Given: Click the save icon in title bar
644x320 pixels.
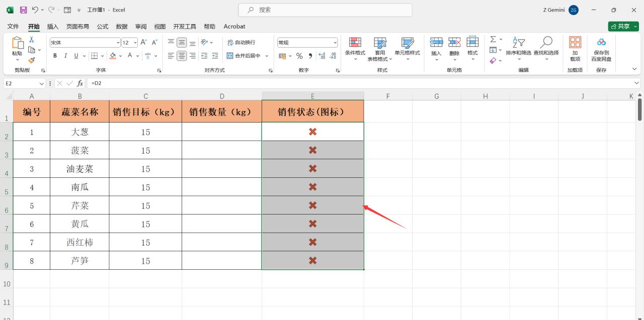Looking at the screenshot, I should coord(24,10).
